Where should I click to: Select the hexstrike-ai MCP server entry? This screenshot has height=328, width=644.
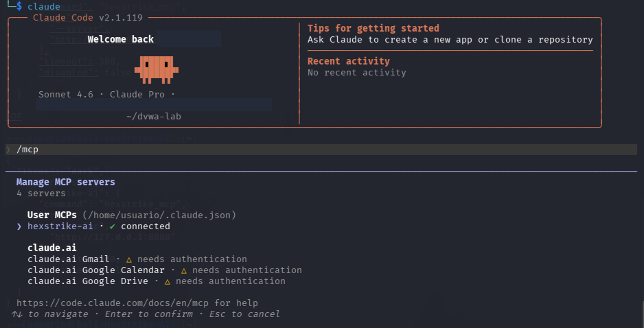pos(60,226)
